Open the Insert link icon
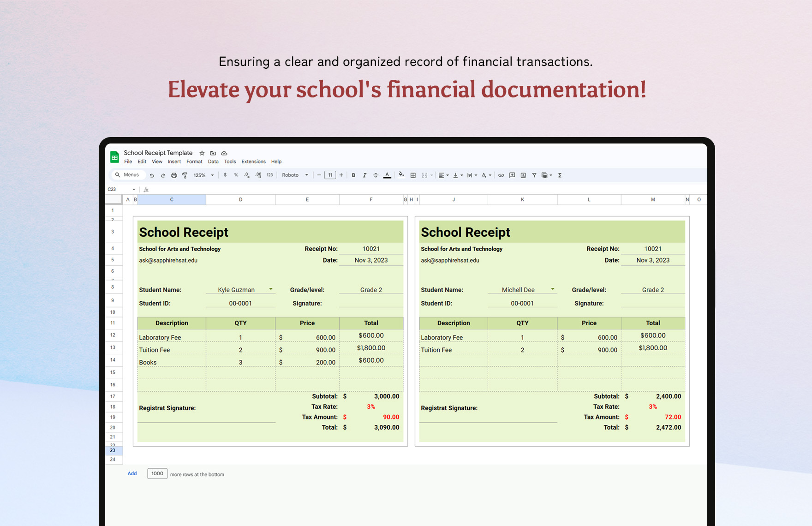The image size is (812, 526). pos(501,175)
